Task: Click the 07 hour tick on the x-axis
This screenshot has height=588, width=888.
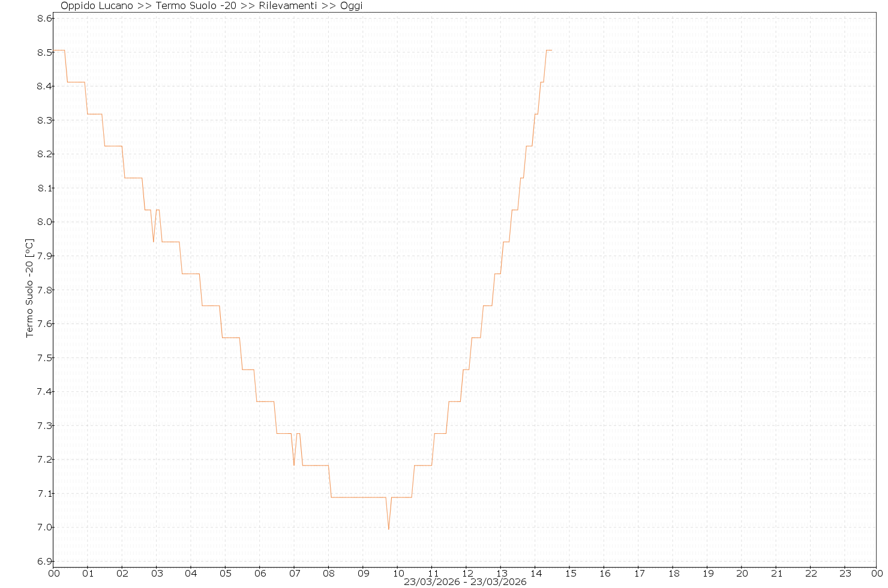Action: [295, 574]
